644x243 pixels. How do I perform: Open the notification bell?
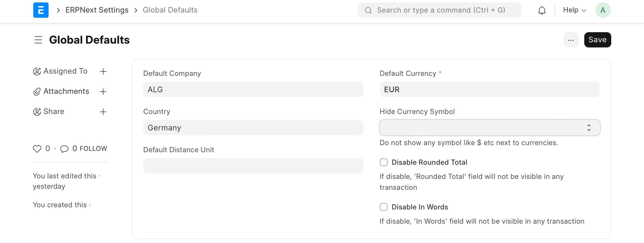[x=542, y=10]
